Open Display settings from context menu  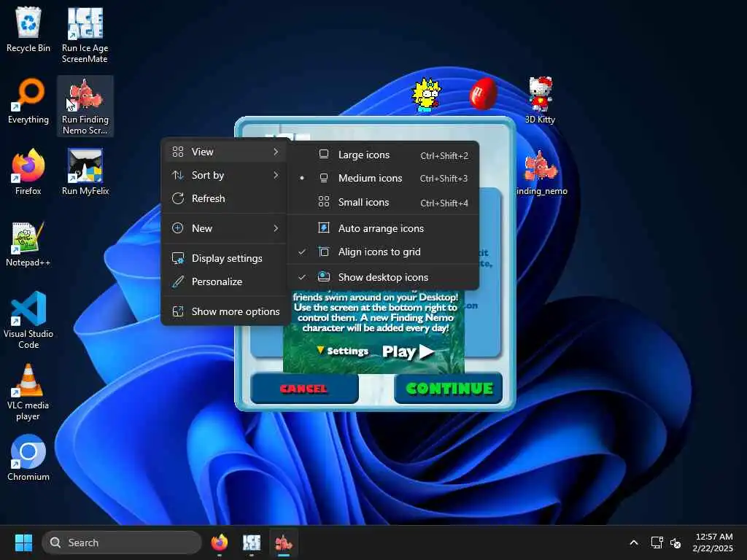pos(225,258)
